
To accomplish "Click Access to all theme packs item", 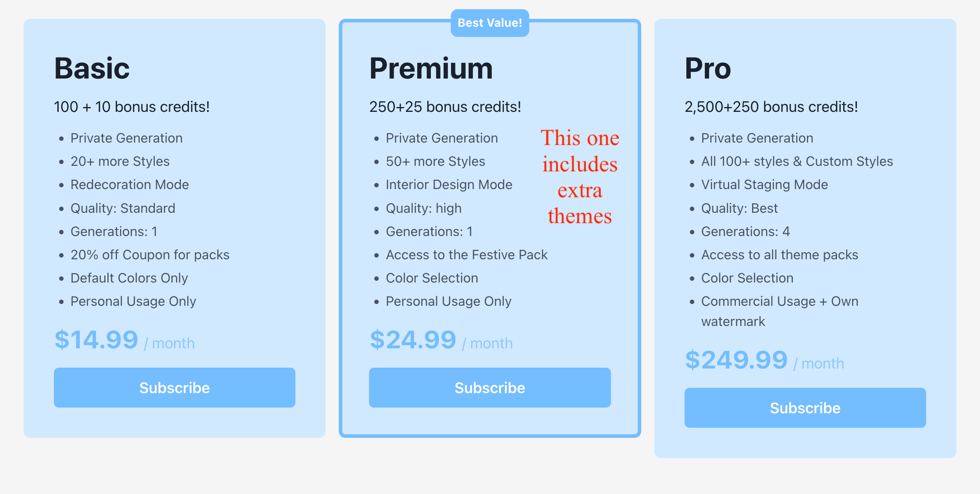I will [x=780, y=255].
